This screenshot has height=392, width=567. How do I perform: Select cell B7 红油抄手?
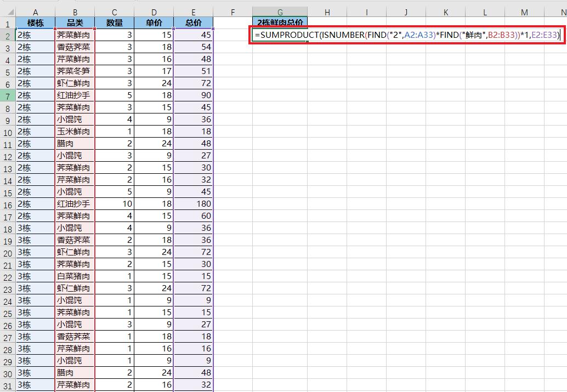point(75,95)
